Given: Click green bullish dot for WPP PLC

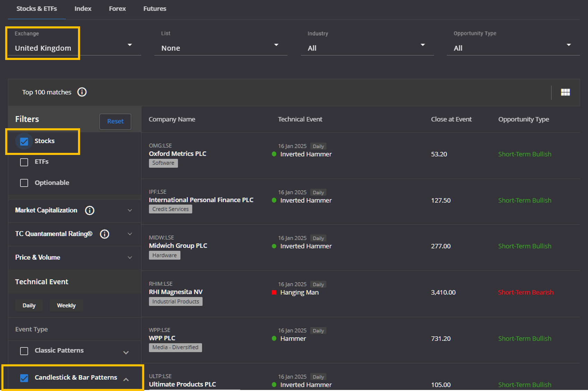Looking at the screenshot, I should click(274, 338).
